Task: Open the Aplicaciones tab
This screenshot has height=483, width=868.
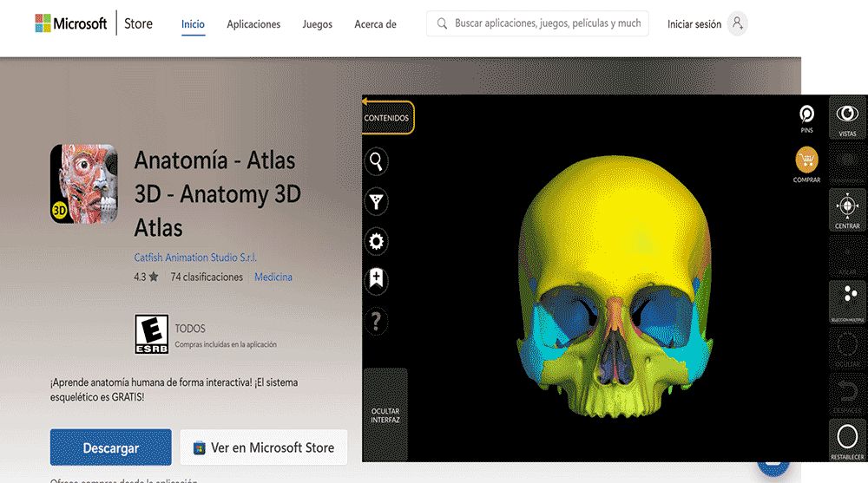Action: tap(253, 24)
